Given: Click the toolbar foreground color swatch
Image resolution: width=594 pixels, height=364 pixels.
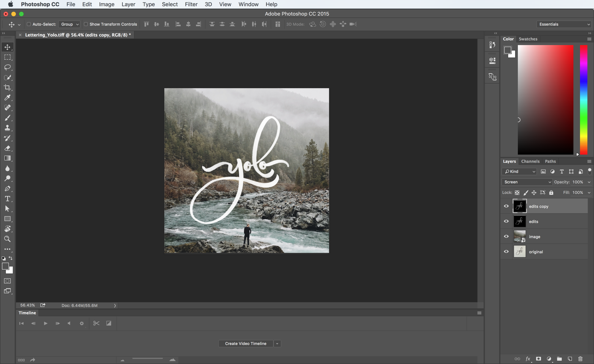Looking at the screenshot, I should tap(5, 266).
